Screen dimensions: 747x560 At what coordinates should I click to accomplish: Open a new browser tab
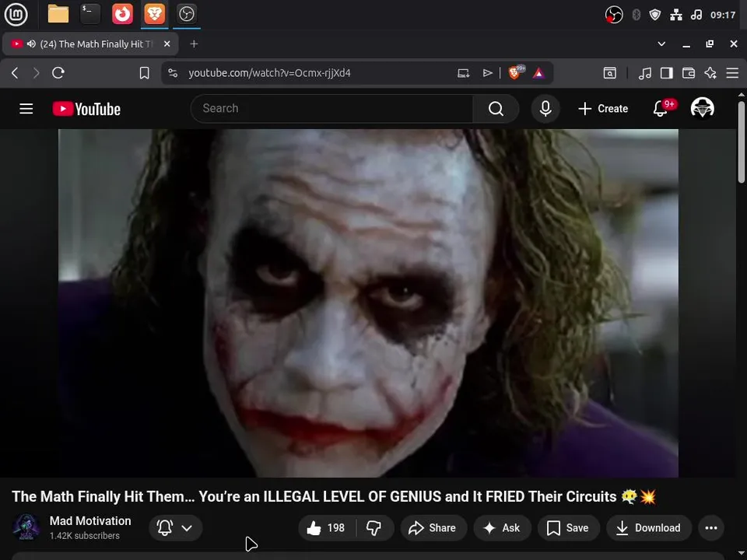click(194, 44)
